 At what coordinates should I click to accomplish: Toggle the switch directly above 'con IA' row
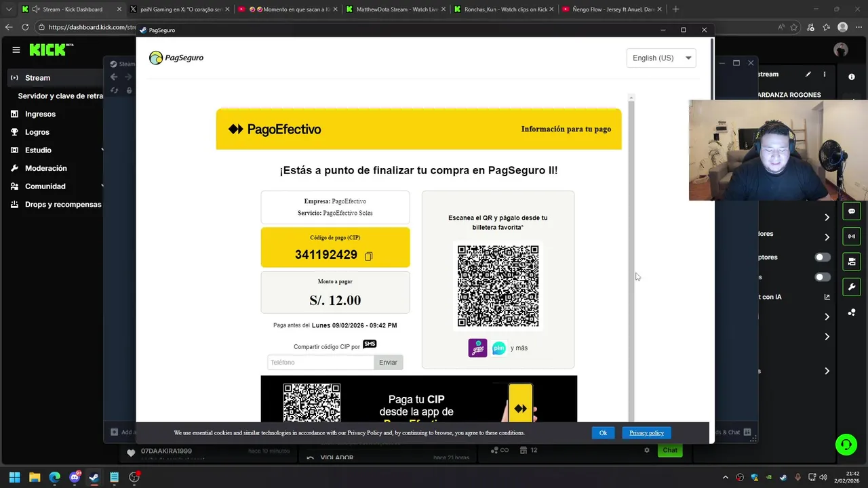pos(822,277)
